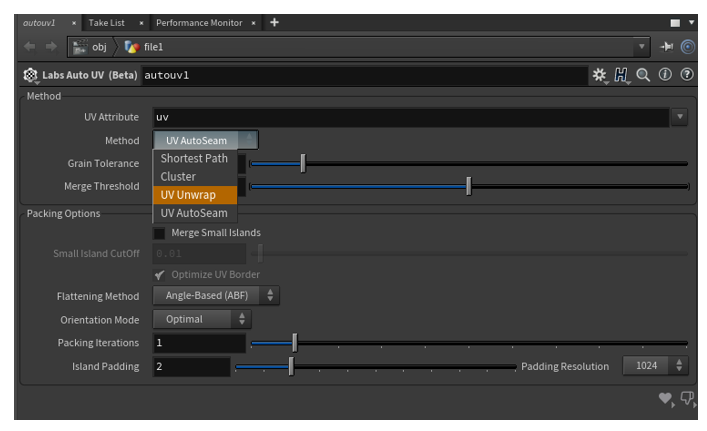Click the Grain Tolerance label

[x=103, y=163]
